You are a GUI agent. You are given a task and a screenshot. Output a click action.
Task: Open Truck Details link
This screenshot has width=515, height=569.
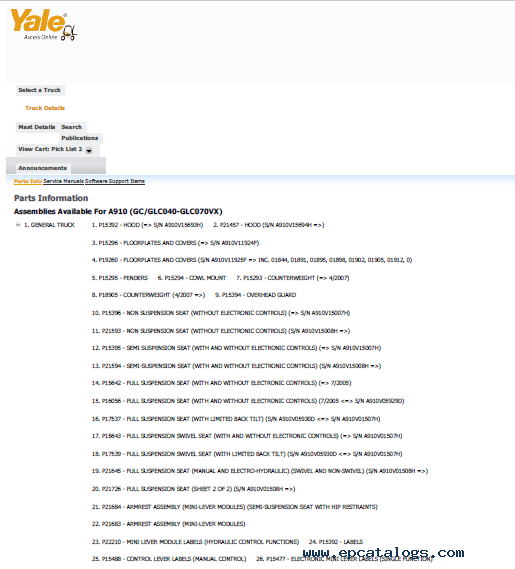point(45,108)
